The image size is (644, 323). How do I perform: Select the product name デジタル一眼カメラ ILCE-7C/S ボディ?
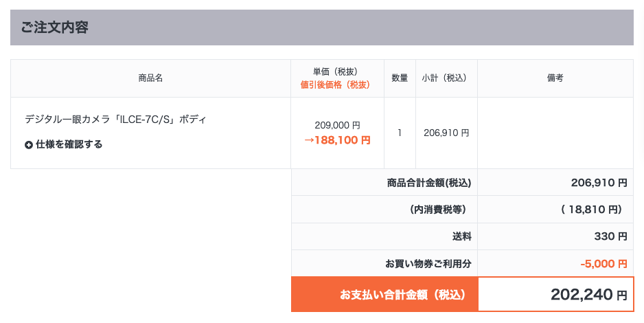(x=115, y=120)
